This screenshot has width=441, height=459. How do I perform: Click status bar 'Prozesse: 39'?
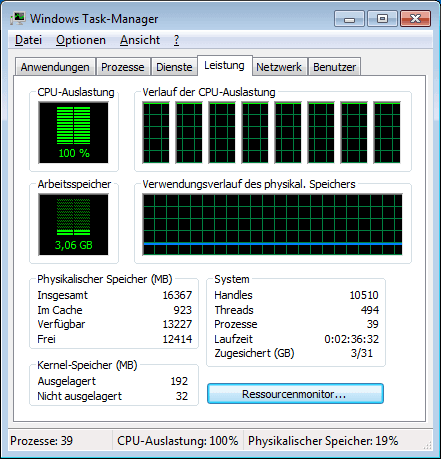tap(41, 441)
